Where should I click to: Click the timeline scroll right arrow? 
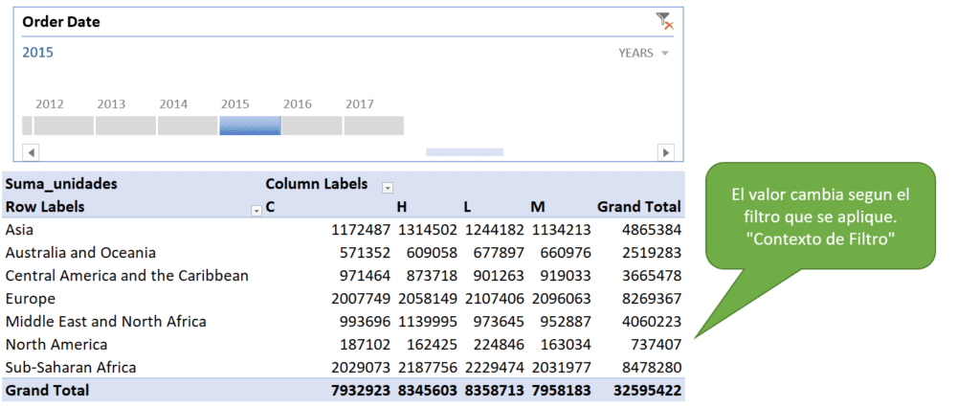click(666, 152)
